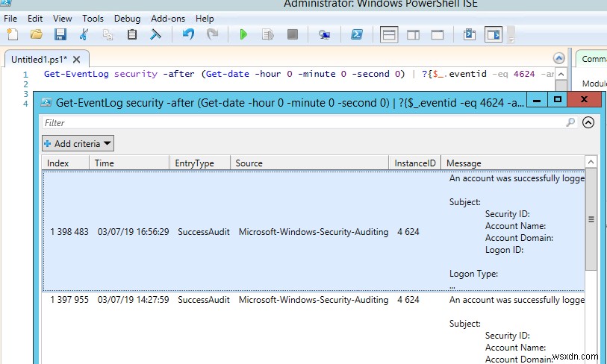
Task: Clear the console pane icon
Action: 155,35
